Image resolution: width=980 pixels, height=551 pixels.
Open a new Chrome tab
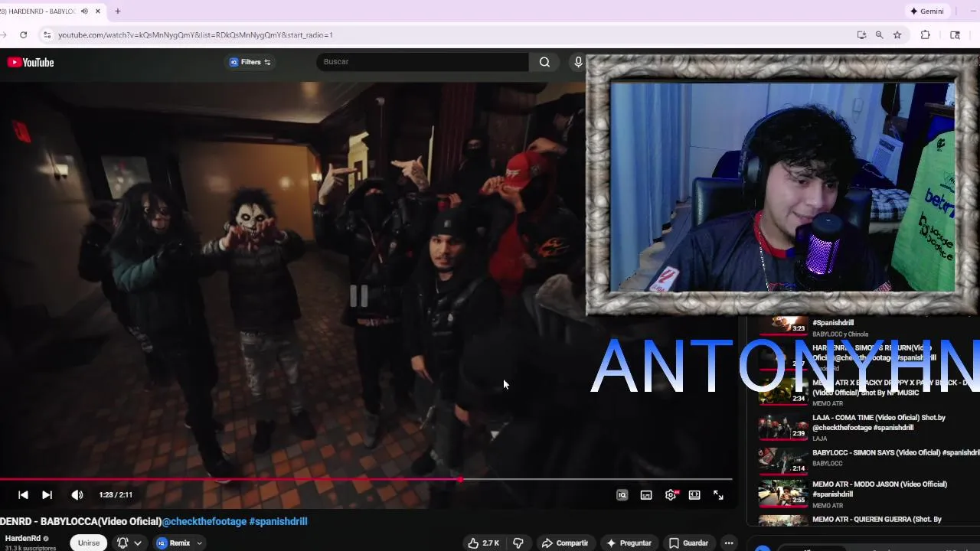click(118, 11)
